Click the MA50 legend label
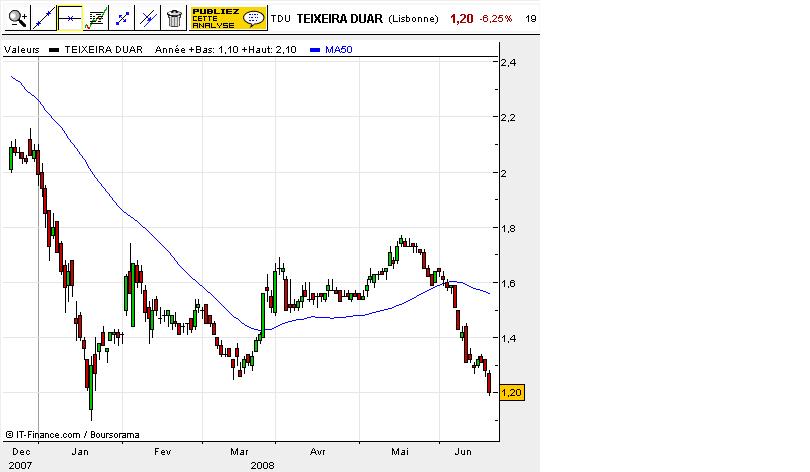 click(339, 50)
